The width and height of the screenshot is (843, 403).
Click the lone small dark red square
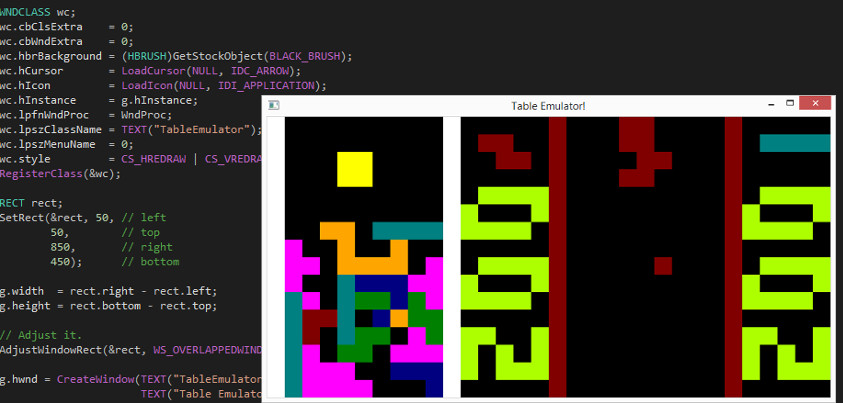click(x=663, y=265)
